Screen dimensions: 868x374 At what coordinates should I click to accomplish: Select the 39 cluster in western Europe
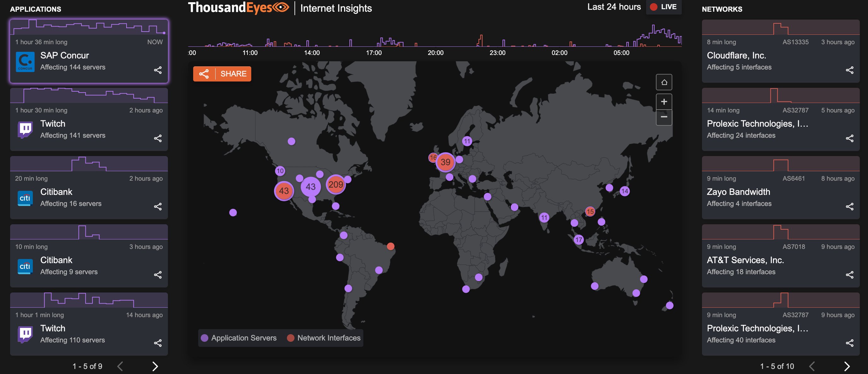point(445,162)
